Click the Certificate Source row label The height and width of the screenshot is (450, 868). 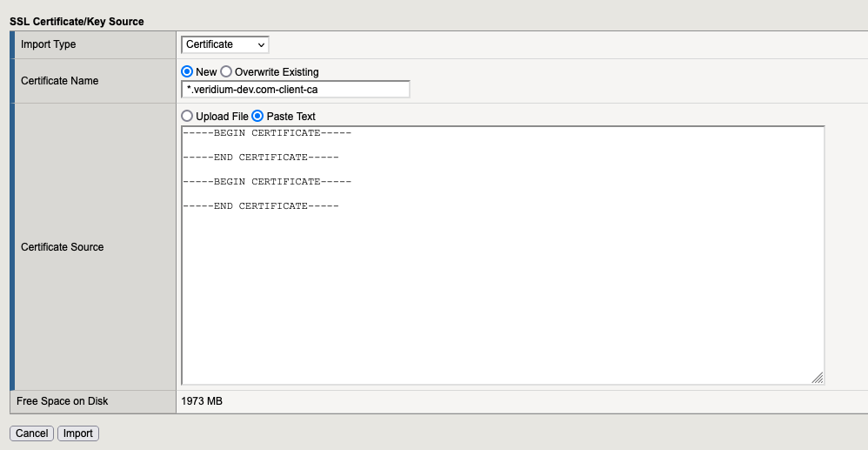63,247
